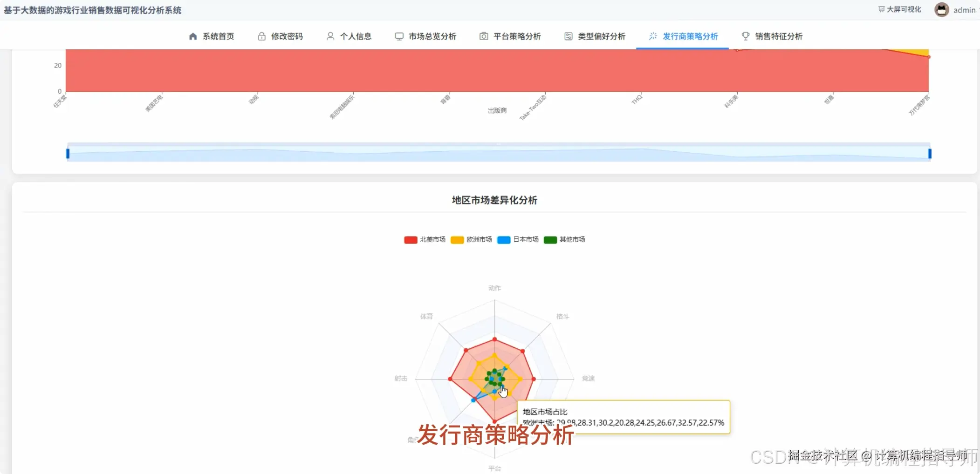Open the admin account dropdown
The image size is (980, 474).
tap(964, 10)
